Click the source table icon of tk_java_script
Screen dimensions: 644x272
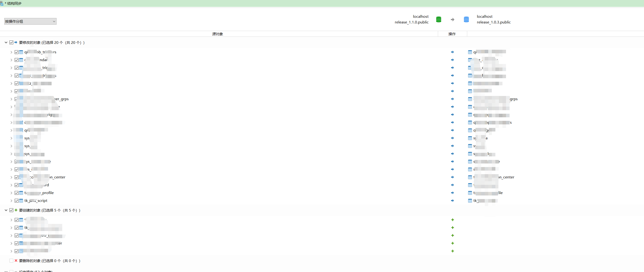[21, 201]
